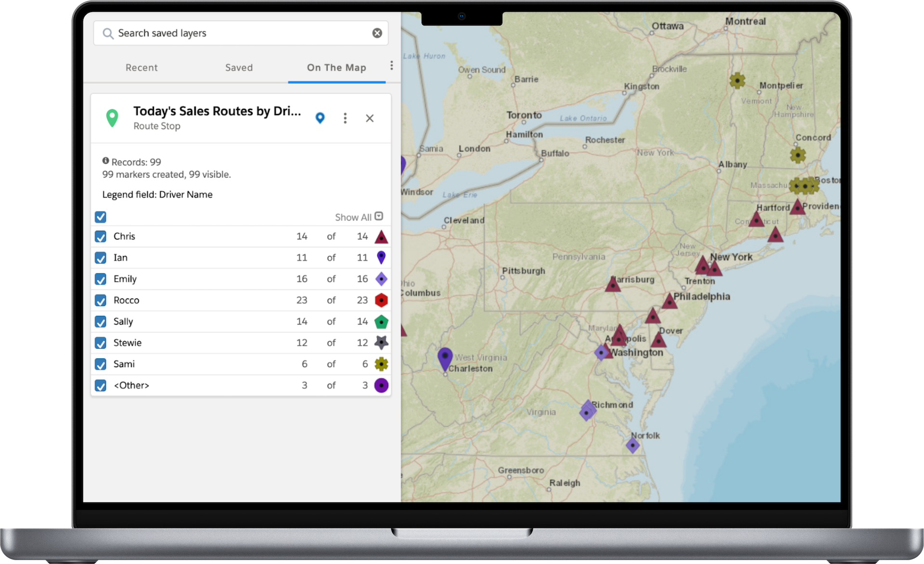
Task: Clear the search saved layers field
Action: pos(377,33)
